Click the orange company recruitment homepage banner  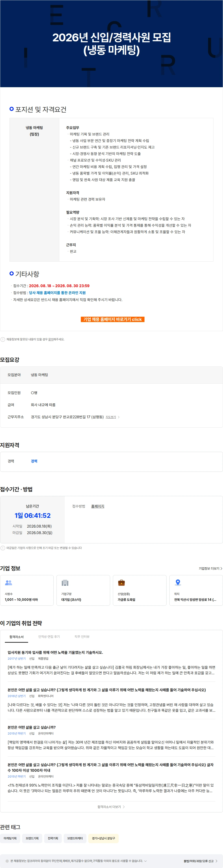point(112,319)
